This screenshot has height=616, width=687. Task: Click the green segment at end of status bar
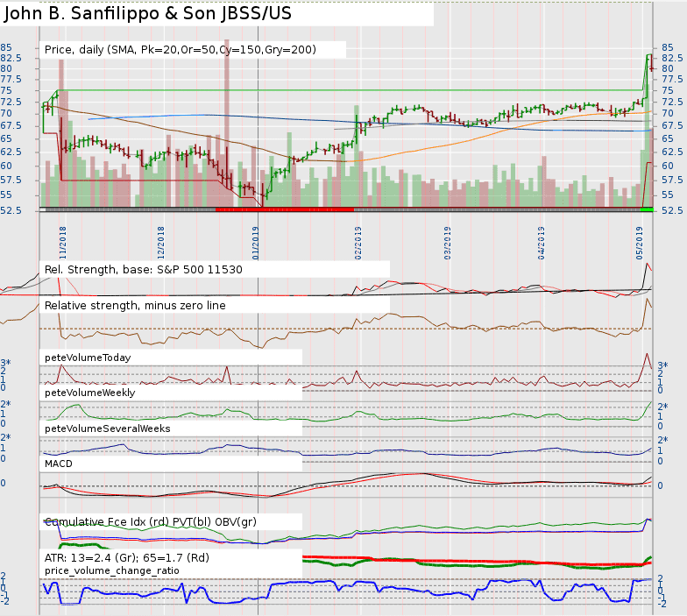(647, 210)
